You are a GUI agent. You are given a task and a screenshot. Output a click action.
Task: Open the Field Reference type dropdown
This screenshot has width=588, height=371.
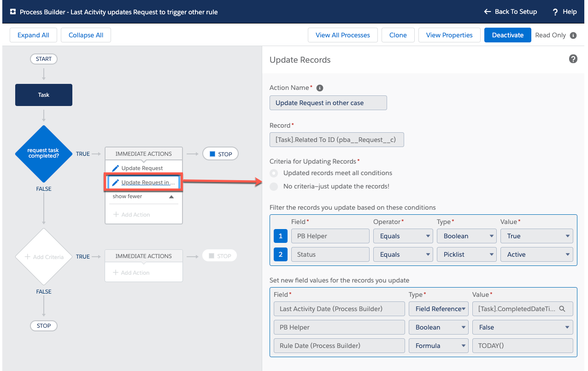click(x=438, y=309)
